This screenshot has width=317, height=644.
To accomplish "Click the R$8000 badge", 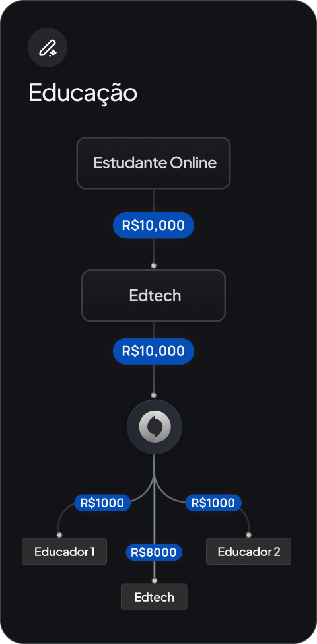I will coord(154,552).
